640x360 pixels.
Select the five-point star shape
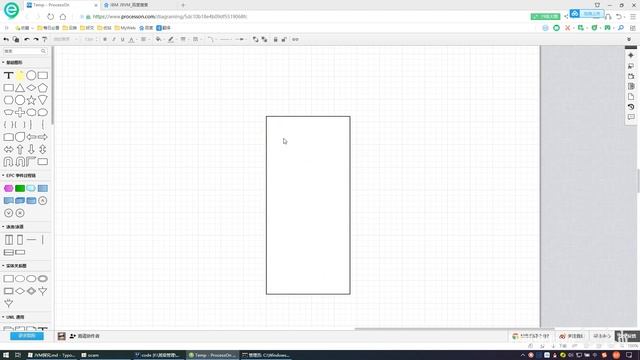click(x=31, y=100)
